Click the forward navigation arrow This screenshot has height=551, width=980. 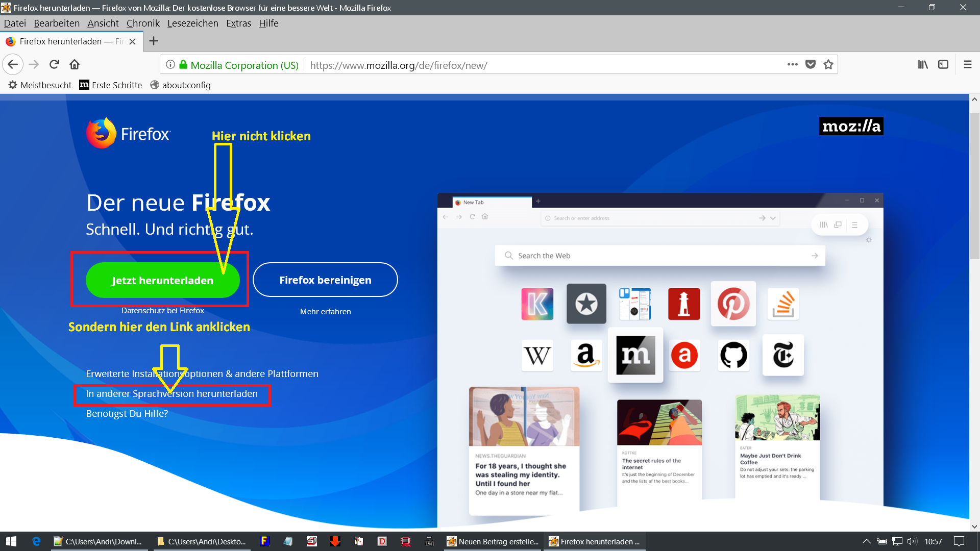point(34,64)
